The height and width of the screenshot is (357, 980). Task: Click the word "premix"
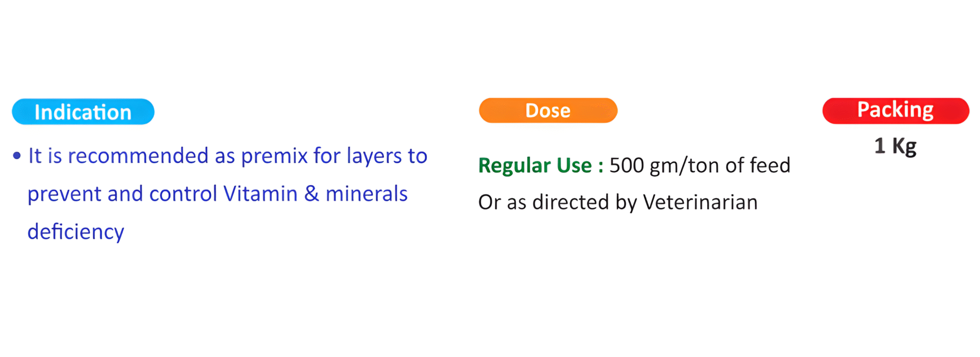pos(274,156)
